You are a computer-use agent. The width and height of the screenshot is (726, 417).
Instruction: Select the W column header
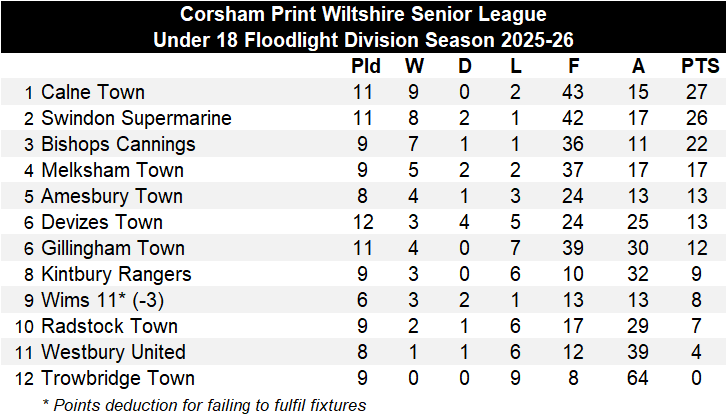click(415, 67)
